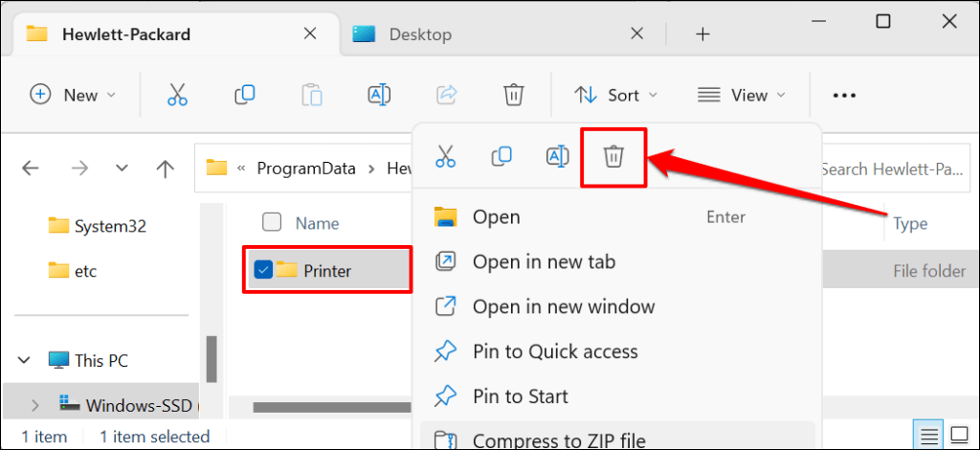Click the context menu Rename icon

click(x=558, y=157)
